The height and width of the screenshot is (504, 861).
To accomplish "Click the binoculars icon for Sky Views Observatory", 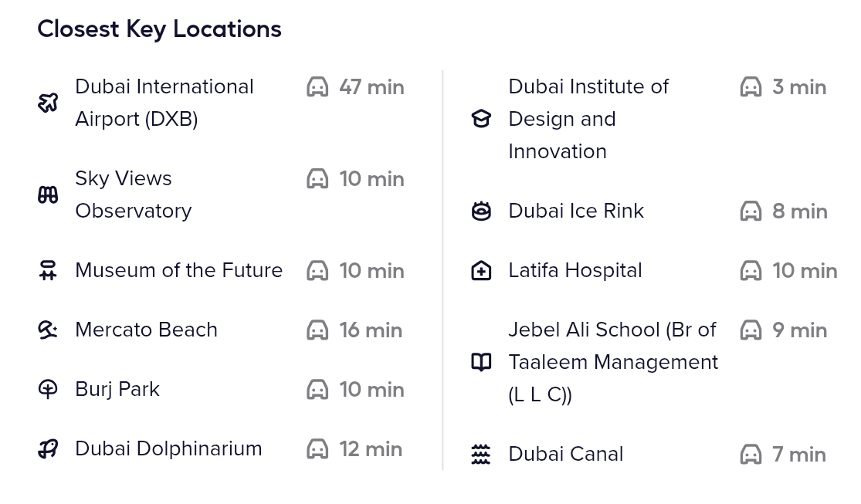I will (48, 194).
